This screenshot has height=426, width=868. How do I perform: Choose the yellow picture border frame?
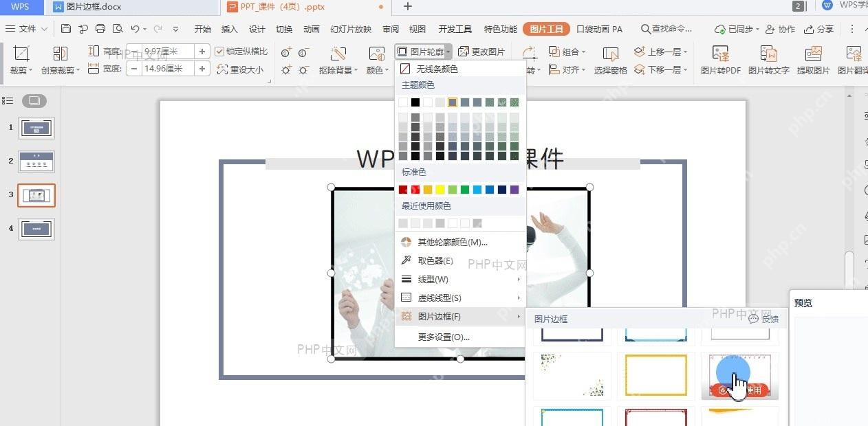coord(656,376)
